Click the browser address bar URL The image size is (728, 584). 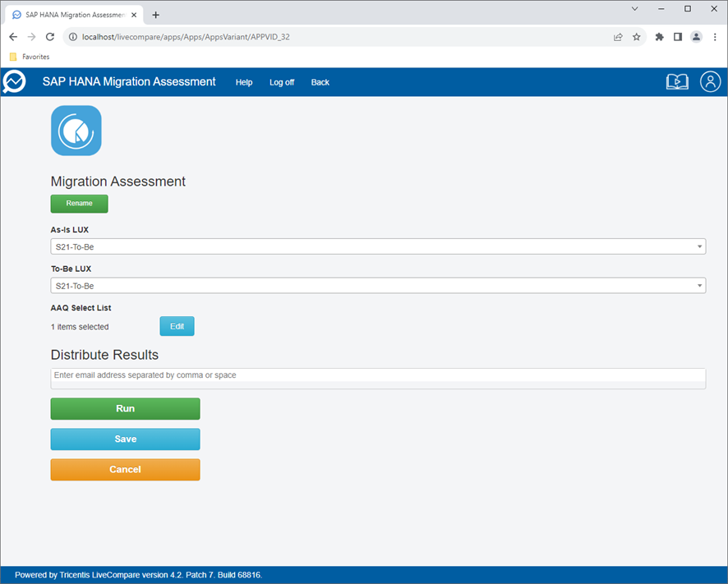click(186, 37)
